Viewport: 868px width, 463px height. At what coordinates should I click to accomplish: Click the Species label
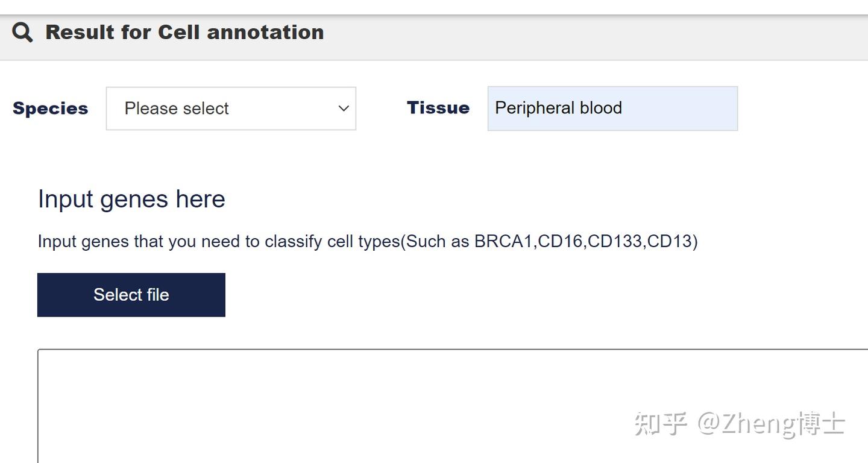50,109
